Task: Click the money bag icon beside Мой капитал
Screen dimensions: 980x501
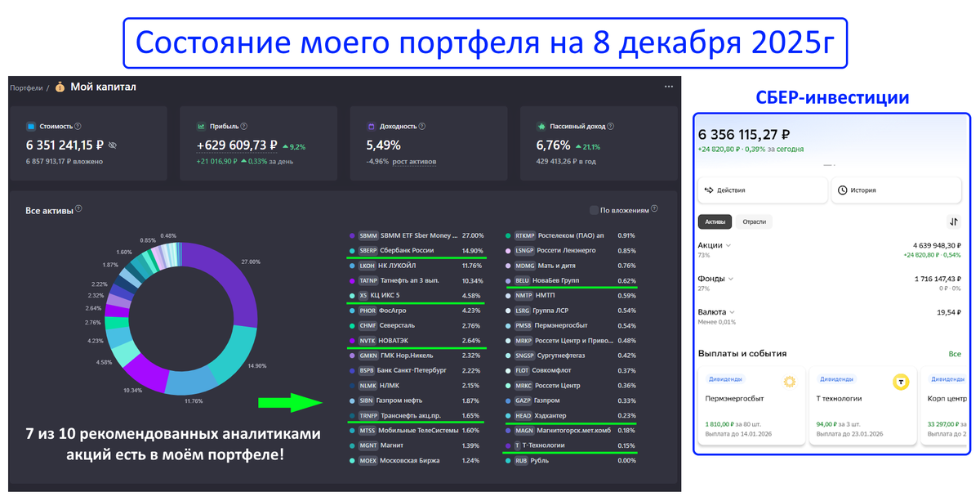Action: 60,87
